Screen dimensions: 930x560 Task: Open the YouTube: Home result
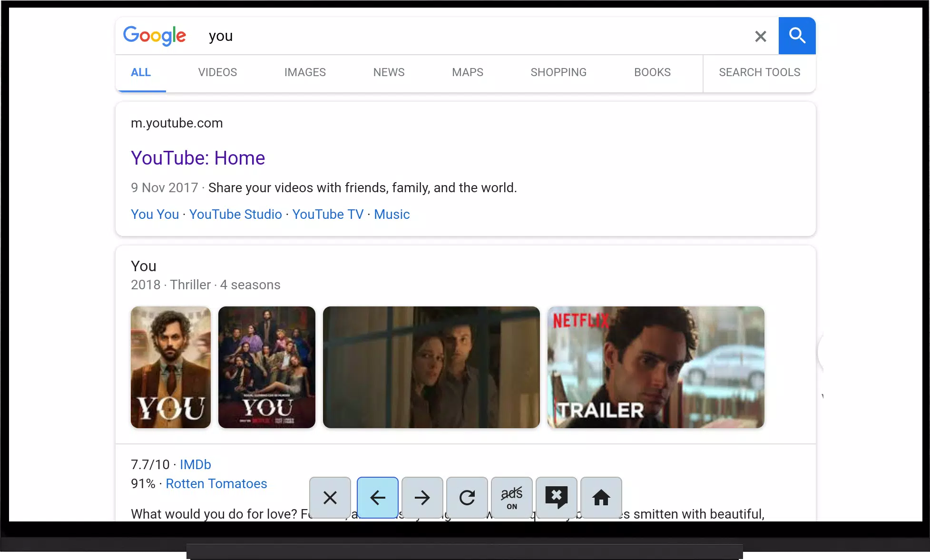click(x=198, y=158)
